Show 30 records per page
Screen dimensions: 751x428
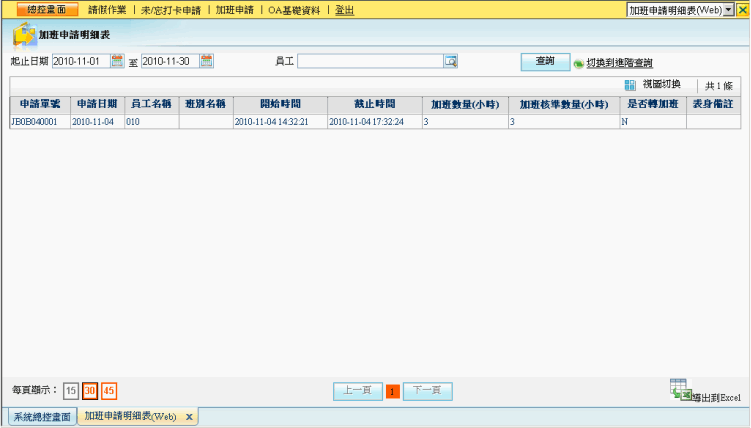pos(90,391)
